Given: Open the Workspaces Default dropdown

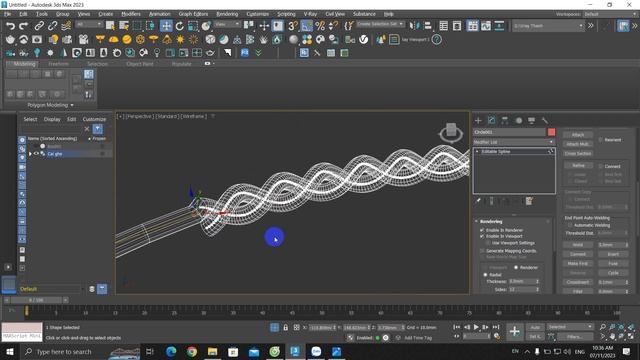Looking at the screenshot, I should point(610,14).
